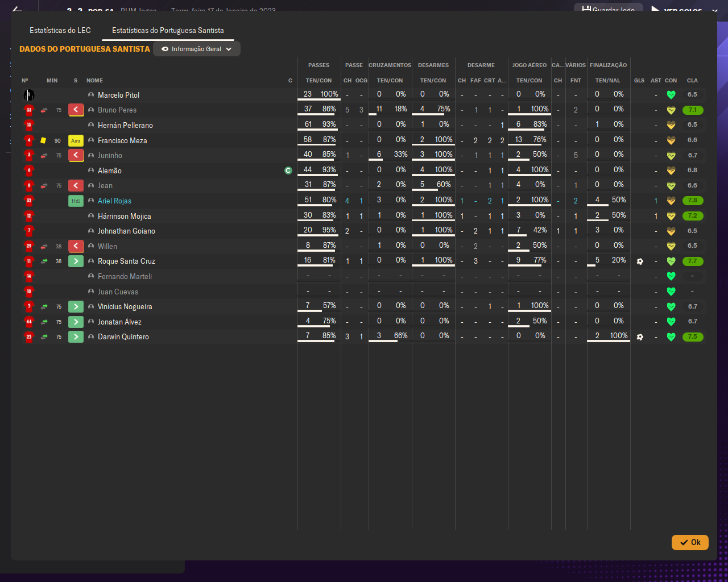The width and height of the screenshot is (728, 582).
Task: Click the Amr status badge for Francisco Meza
Action: coord(76,140)
